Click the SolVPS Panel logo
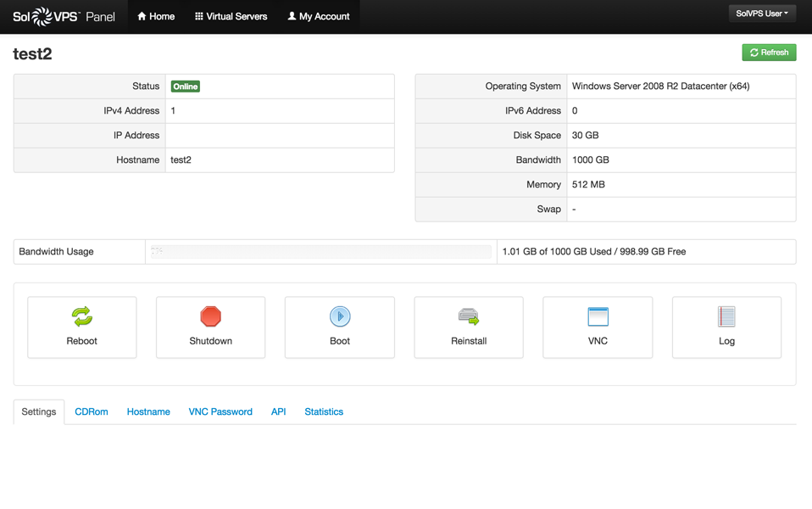 click(x=65, y=16)
